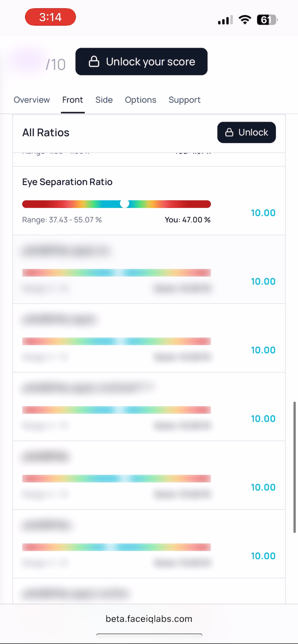This screenshot has width=298, height=644.
Task: Click the Eye Separation Ratio slider handle
Action: click(125, 204)
